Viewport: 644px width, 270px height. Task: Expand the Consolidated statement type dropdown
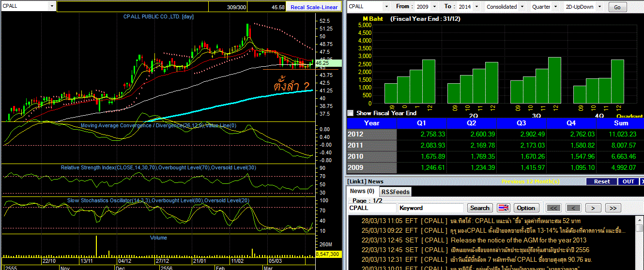coord(521,7)
